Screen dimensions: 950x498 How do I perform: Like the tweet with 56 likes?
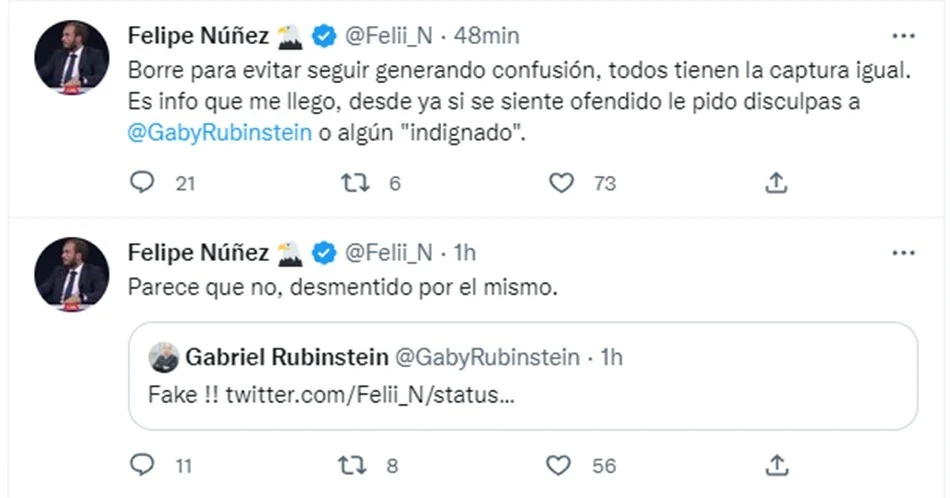click(x=562, y=465)
